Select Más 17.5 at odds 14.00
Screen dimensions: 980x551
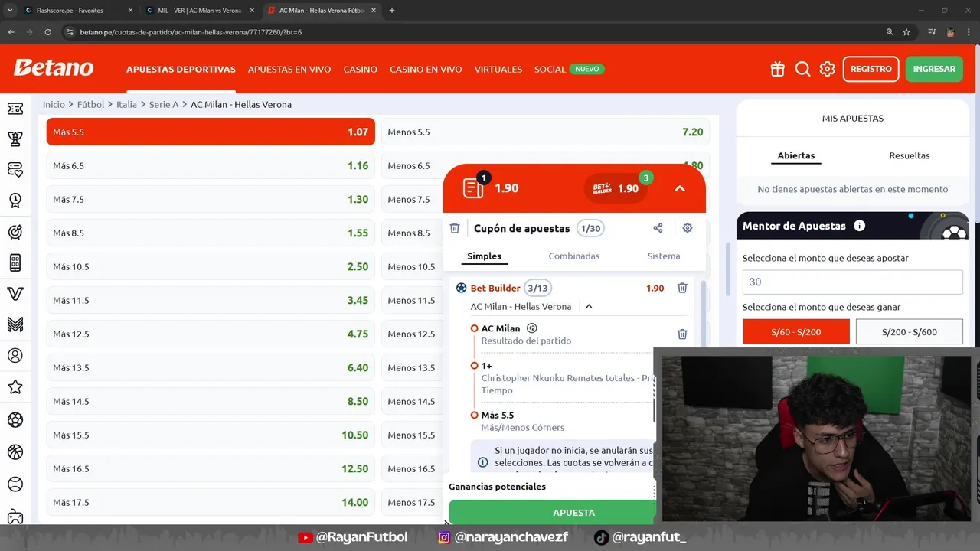pos(211,502)
